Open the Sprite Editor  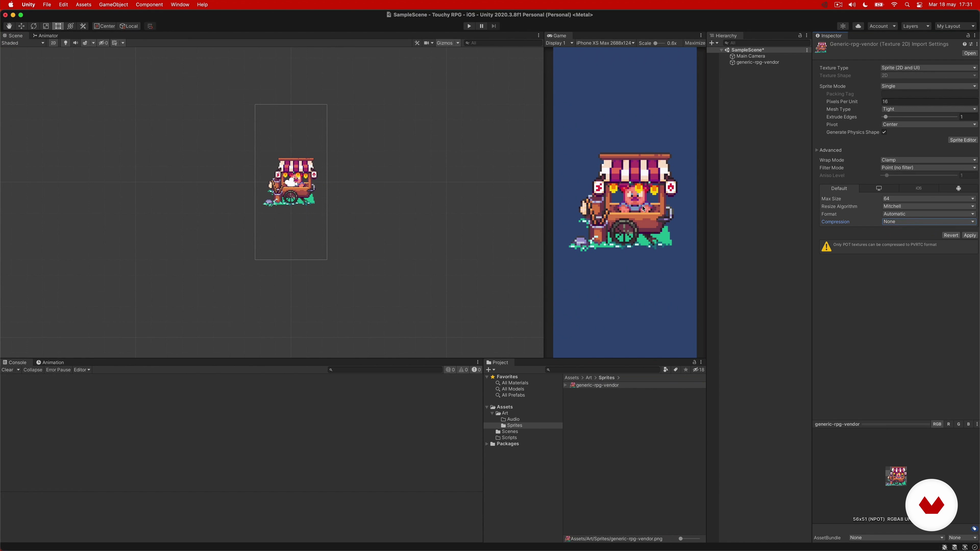962,140
